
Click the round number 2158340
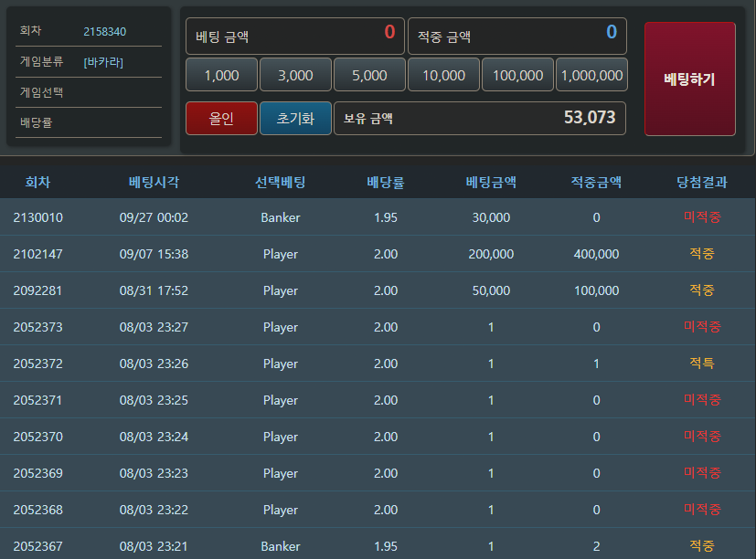(104, 32)
